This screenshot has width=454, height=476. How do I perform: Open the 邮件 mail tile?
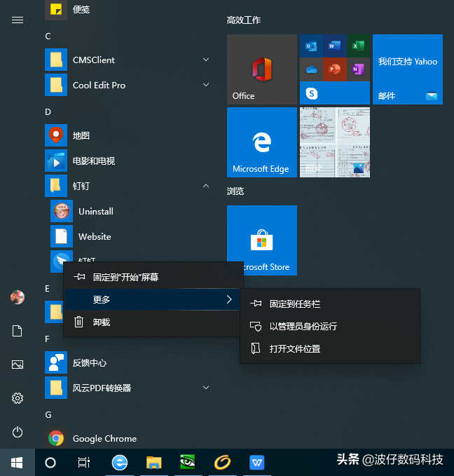(408, 69)
